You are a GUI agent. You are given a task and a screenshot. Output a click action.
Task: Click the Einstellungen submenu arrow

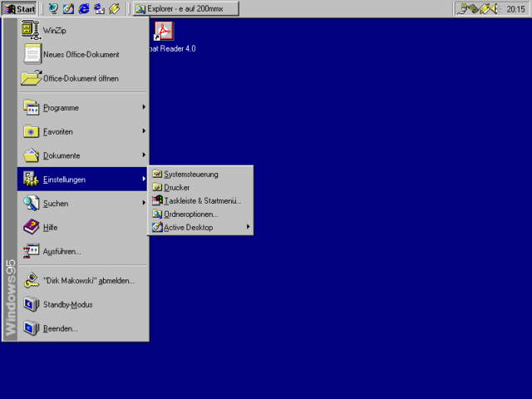[144, 179]
